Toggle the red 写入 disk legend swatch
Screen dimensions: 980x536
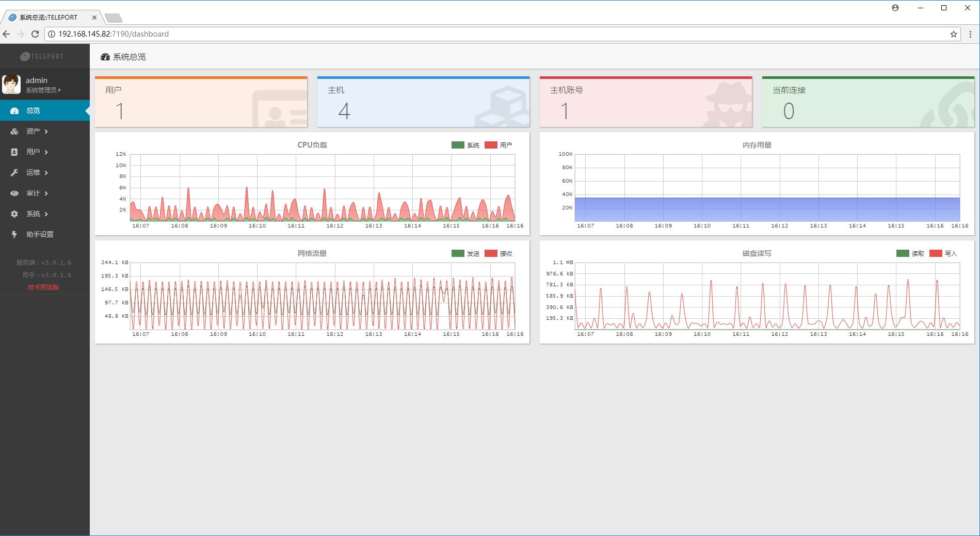[x=936, y=253]
